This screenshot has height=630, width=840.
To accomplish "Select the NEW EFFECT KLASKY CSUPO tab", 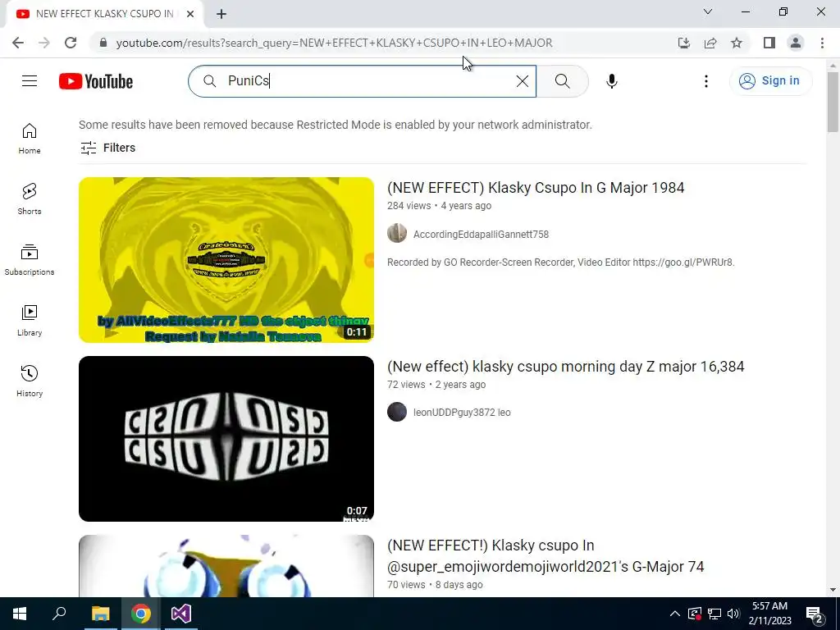I will coord(104,14).
